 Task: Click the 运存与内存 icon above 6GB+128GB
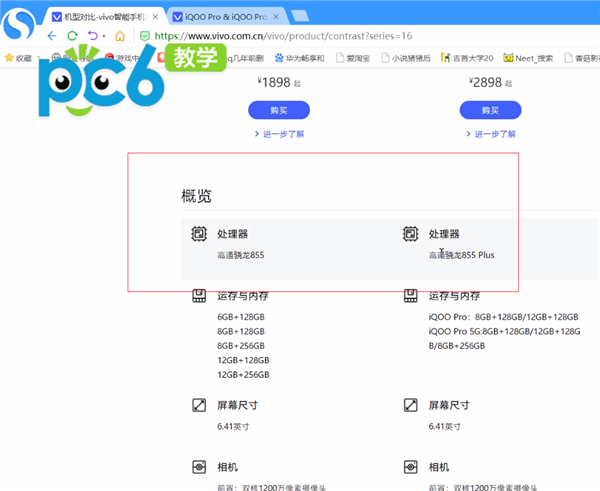[199, 296]
